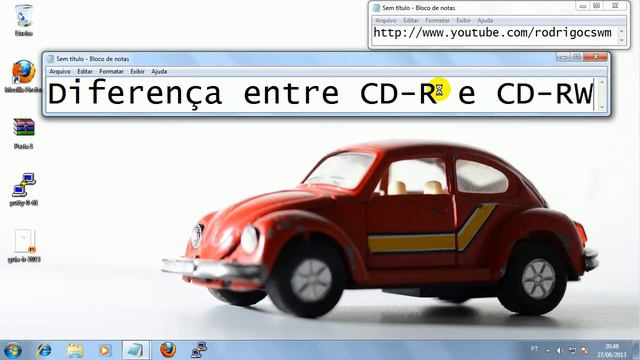Maximize the large Notepad window
Viewport: 640px width, 360px height.
pyautogui.click(x=576, y=57)
